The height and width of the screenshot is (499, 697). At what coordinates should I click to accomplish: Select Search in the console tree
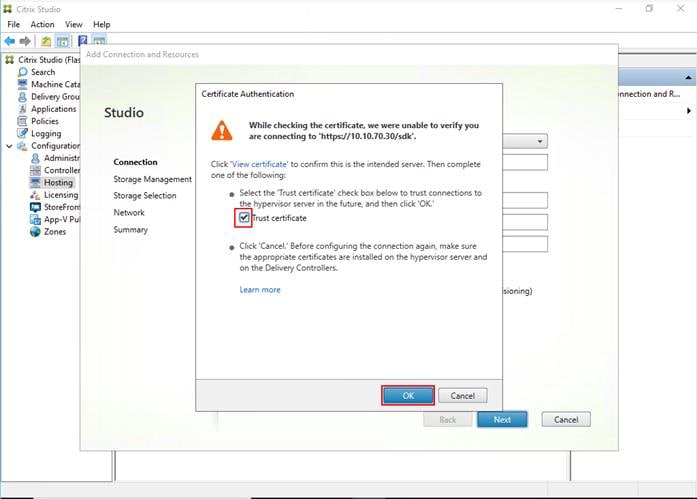click(43, 72)
